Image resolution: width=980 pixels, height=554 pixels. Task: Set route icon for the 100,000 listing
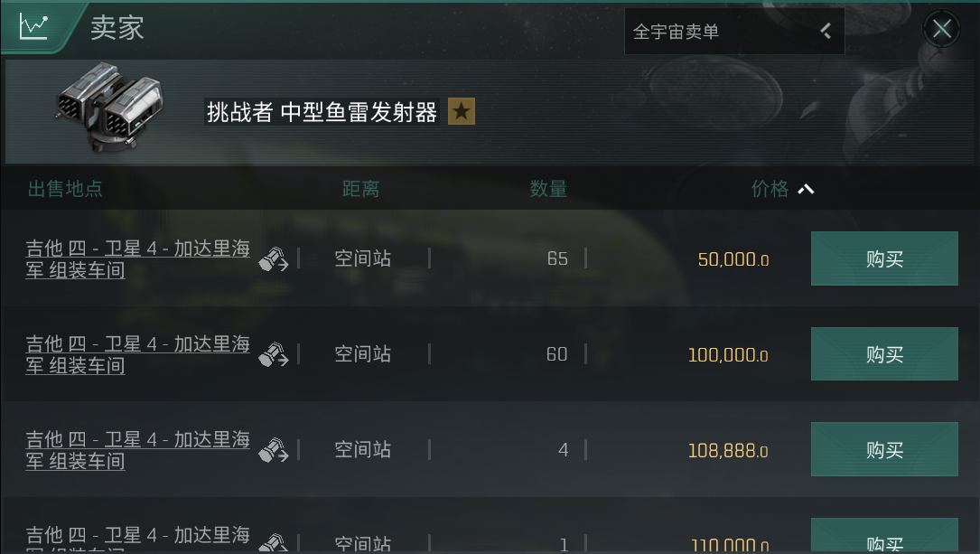tap(273, 354)
